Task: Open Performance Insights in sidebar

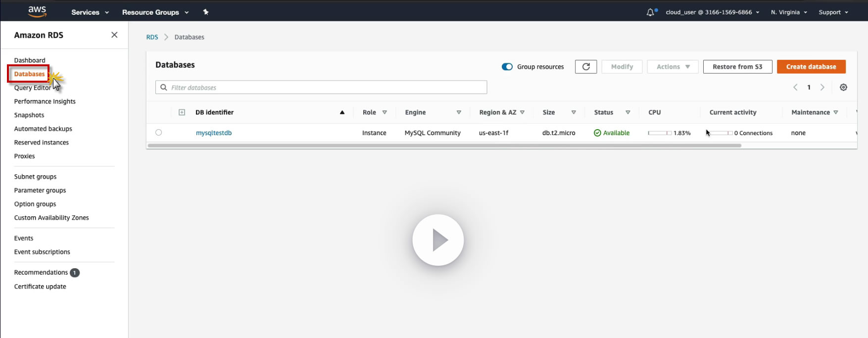Action: pyautogui.click(x=45, y=101)
